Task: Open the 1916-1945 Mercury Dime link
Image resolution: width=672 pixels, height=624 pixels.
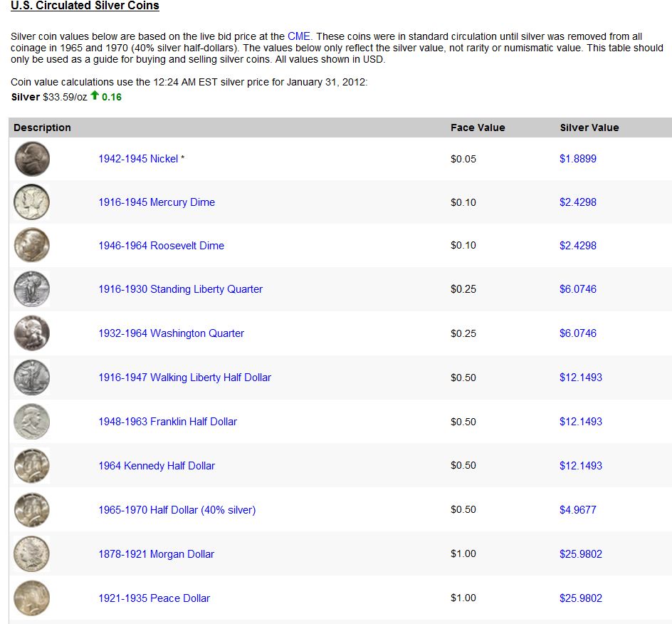Action: point(157,202)
